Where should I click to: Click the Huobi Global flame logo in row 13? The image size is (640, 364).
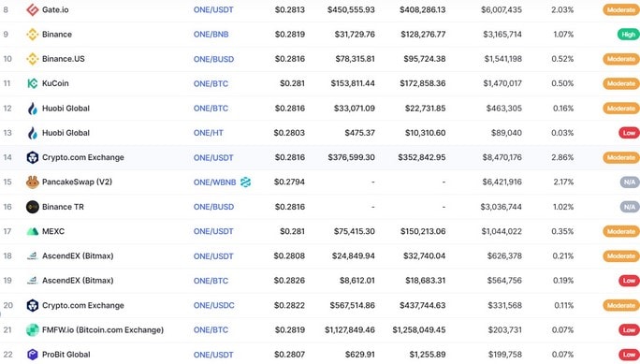[32, 133]
